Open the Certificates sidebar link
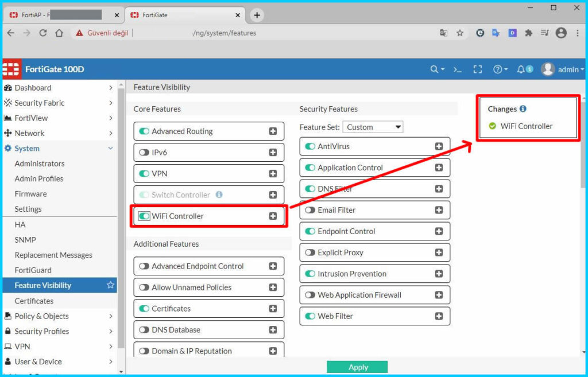588x377 pixels. pos(34,301)
